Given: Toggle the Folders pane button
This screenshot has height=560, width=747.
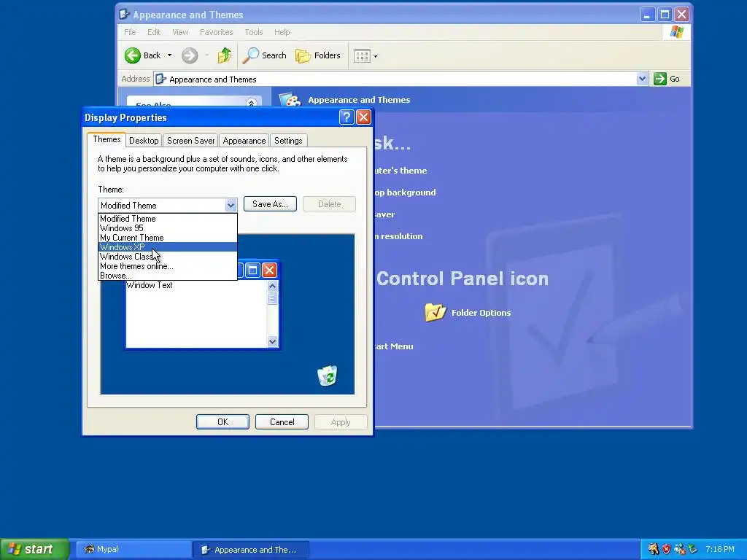Looking at the screenshot, I should 318,55.
